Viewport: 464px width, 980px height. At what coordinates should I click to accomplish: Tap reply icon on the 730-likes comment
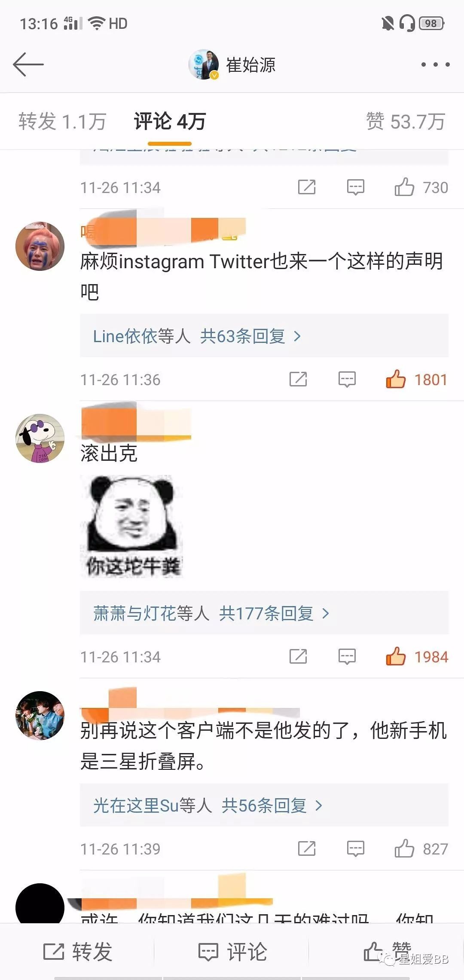(x=356, y=187)
